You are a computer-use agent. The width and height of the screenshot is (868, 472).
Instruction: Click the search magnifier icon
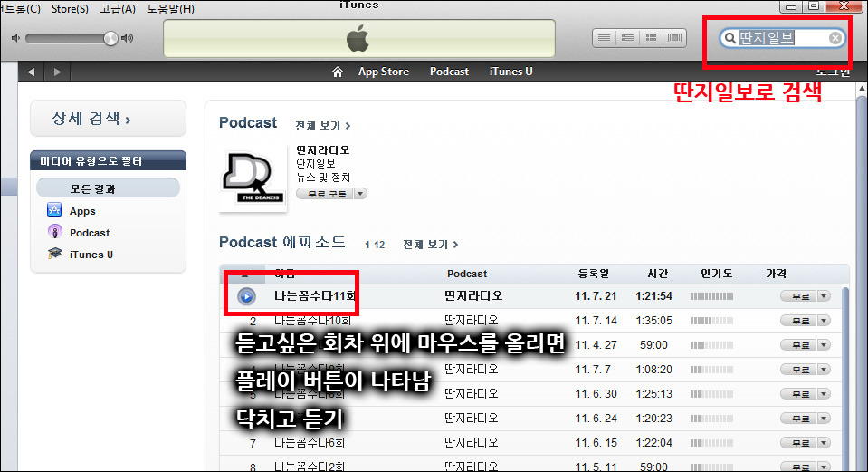730,38
